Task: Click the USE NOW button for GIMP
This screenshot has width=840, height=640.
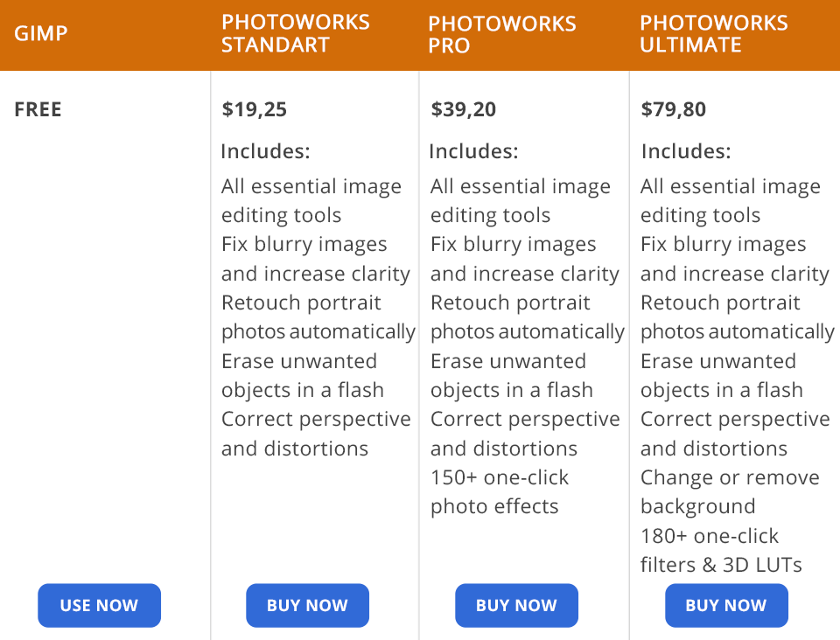Action: pos(99,605)
